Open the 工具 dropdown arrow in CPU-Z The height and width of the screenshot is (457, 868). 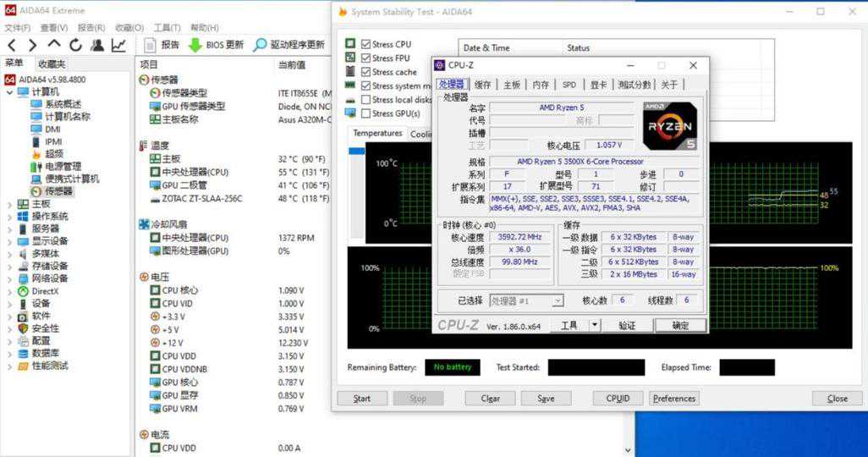[x=595, y=325]
